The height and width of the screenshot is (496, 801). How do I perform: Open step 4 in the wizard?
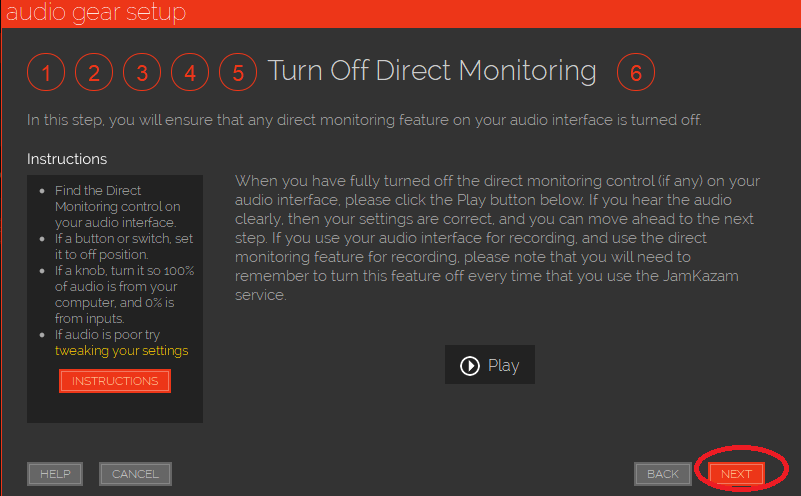click(x=190, y=73)
